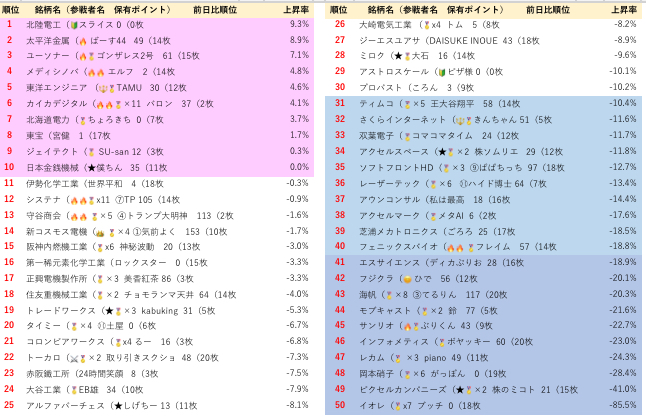Click the black star before 僕ちん

tap(91, 168)
